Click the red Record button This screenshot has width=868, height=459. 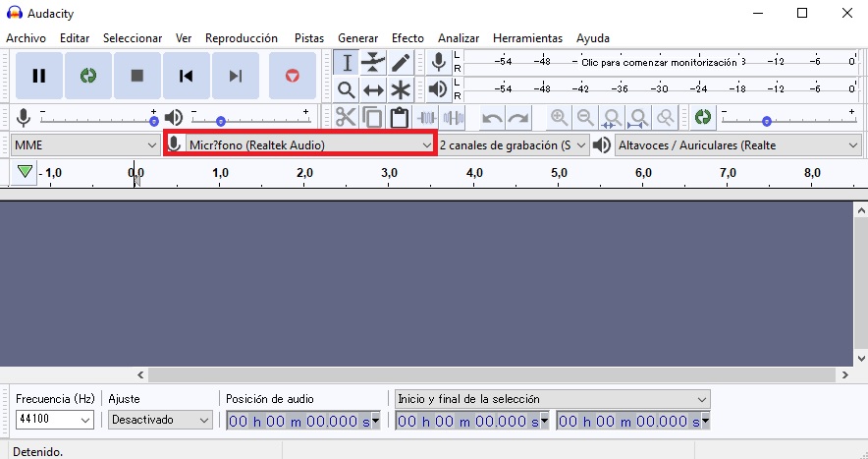pyautogui.click(x=293, y=76)
